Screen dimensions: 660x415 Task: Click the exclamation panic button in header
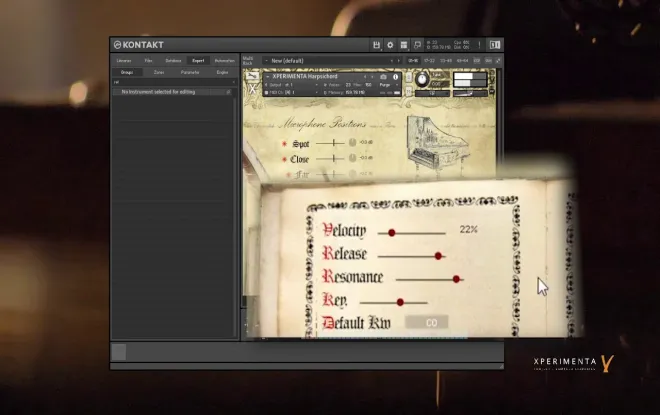pyautogui.click(x=479, y=45)
